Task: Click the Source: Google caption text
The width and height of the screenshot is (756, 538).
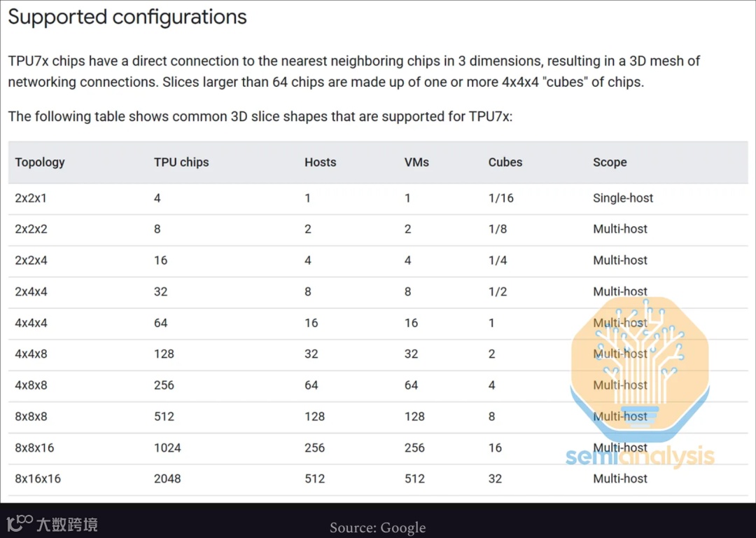Action: [377, 527]
